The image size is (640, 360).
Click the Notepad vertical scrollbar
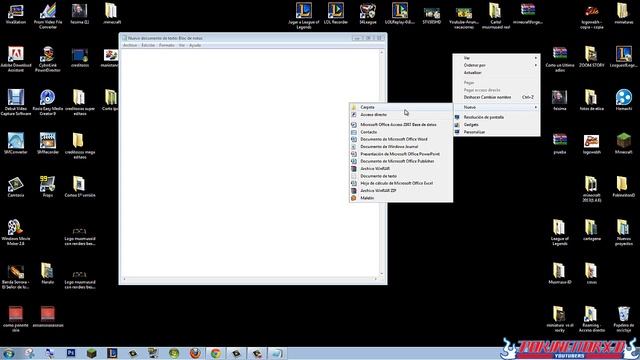[382, 162]
